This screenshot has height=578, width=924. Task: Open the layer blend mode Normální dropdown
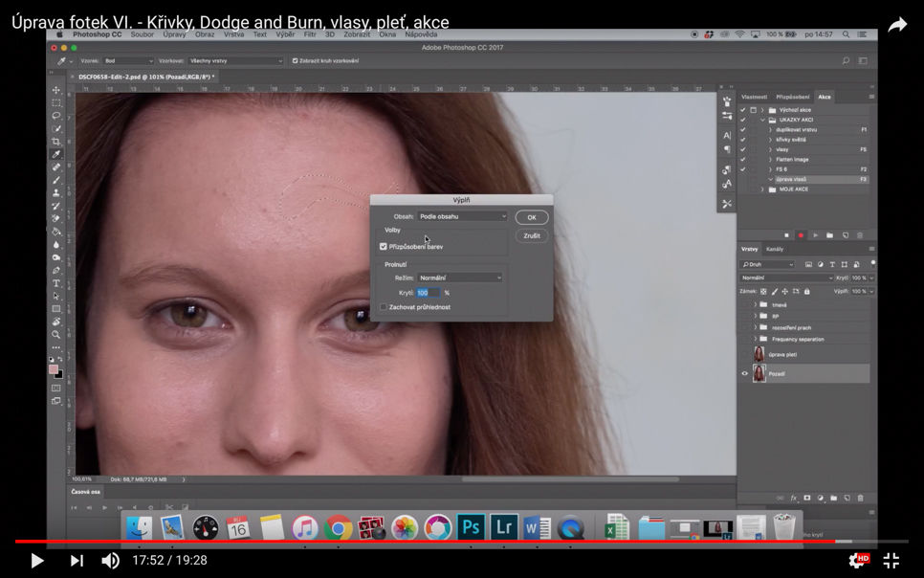786,278
